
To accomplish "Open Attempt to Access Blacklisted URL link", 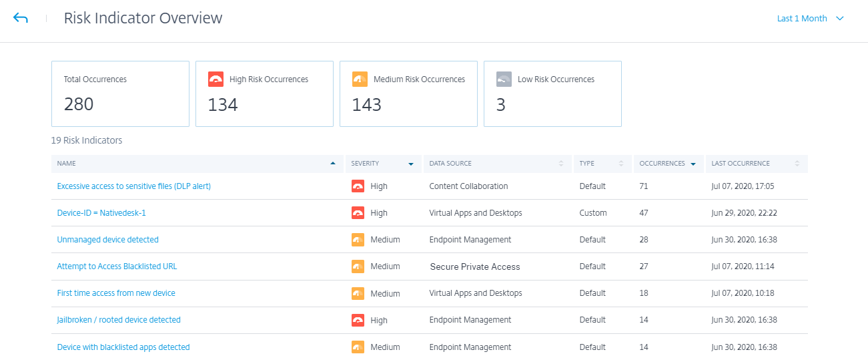I will [x=117, y=266].
